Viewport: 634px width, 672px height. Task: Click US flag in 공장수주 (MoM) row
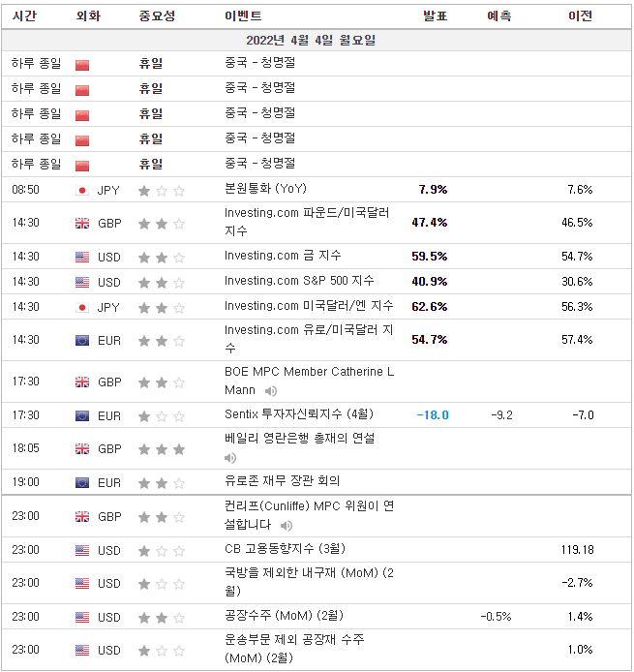click(x=82, y=617)
